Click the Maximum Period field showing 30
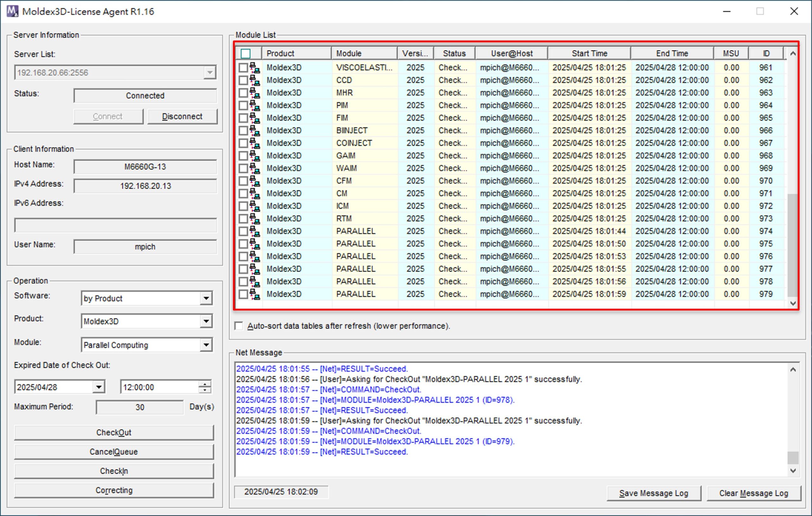Image resolution: width=812 pixels, height=516 pixels. point(140,407)
